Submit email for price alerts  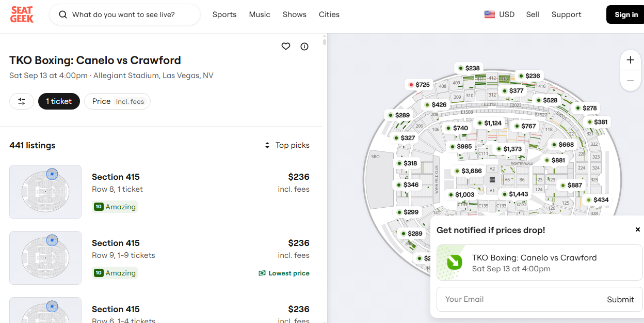click(620, 299)
